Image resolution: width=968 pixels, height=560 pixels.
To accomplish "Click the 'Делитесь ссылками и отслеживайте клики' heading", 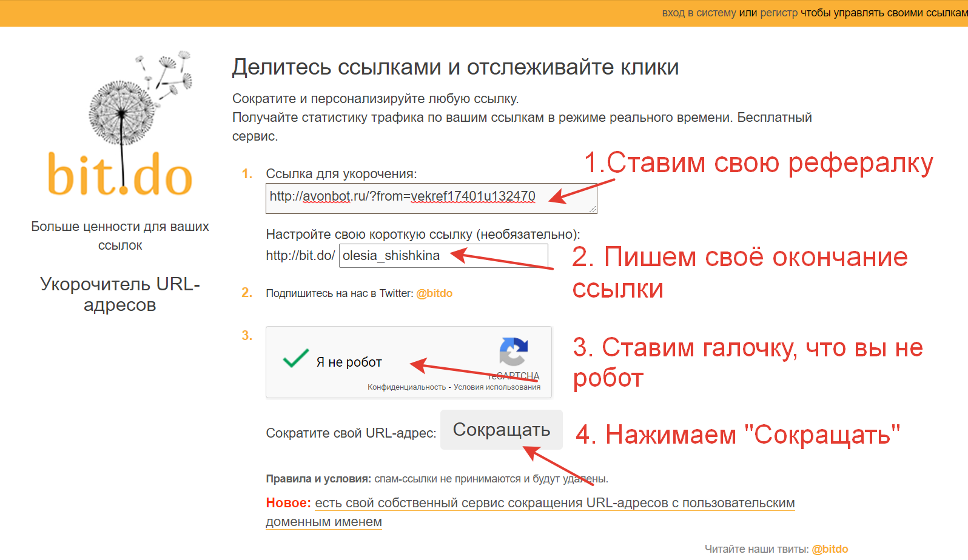I will point(455,67).
